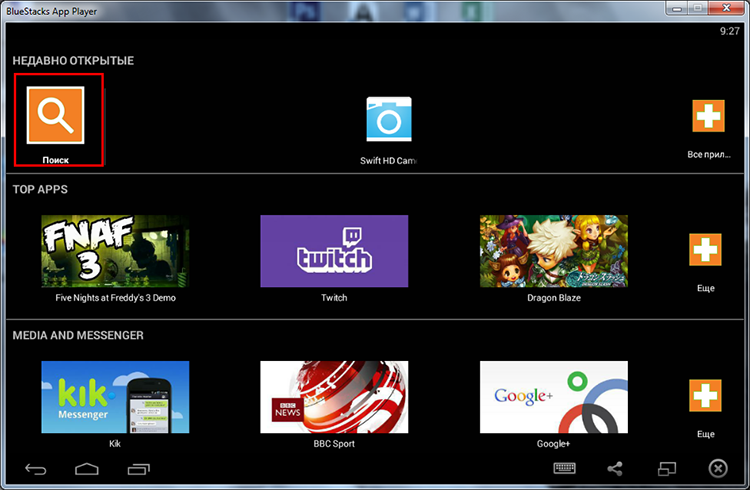Open the orange Поиск search icon
750x490 pixels.
55,115
